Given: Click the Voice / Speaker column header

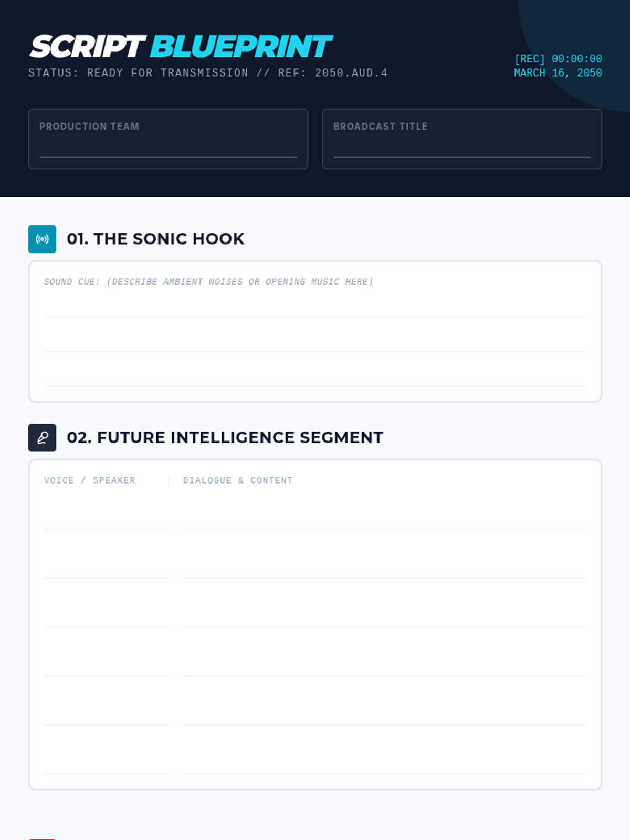Looking at the screenshot, I should point(90,480).
